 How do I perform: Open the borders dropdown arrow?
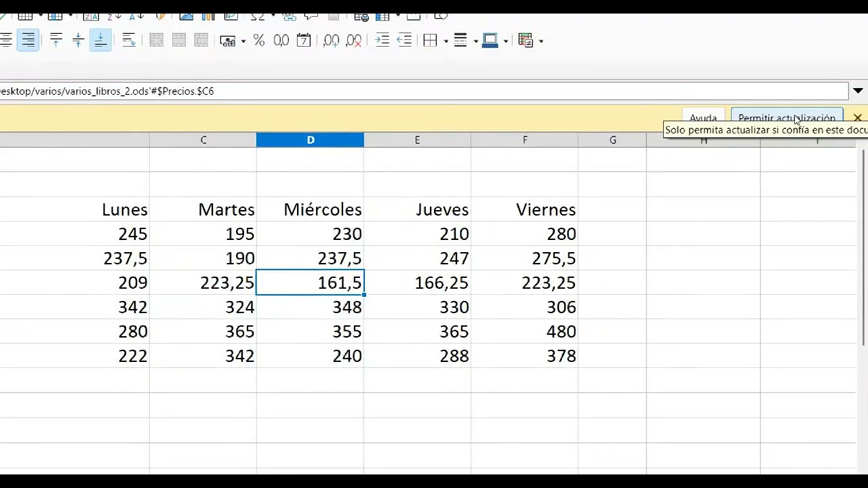[446, 41]
